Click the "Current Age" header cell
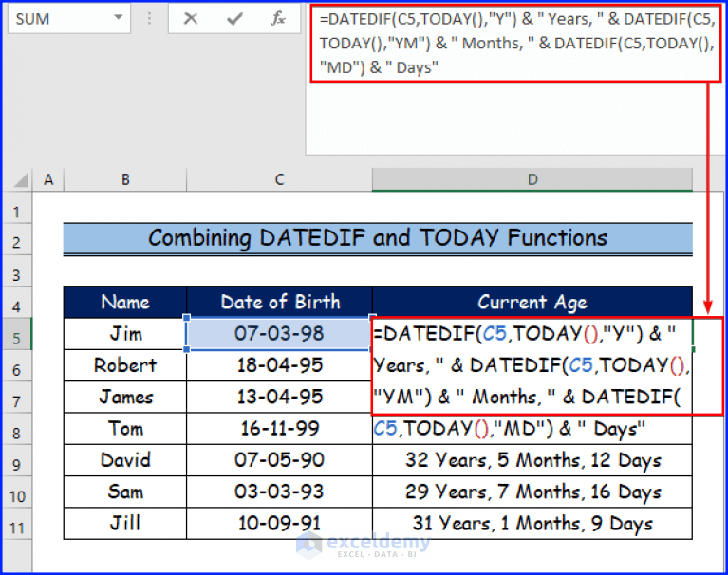This screenshot has width=728, height=575. [532, 302]
